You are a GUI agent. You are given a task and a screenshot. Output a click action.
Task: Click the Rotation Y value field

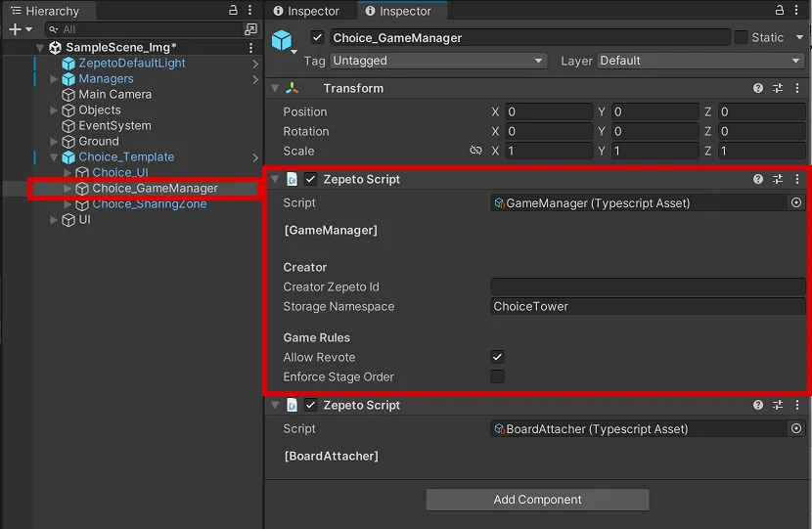click(x=655, y=131)
